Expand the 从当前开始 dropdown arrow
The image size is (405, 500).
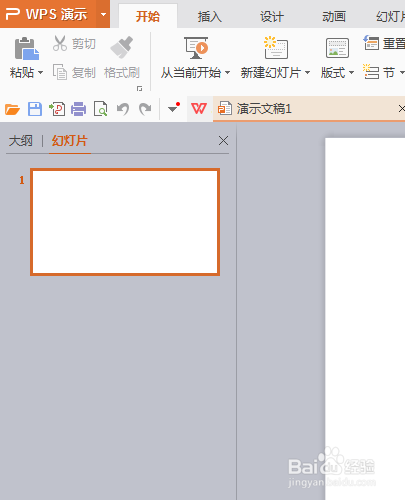click(227, 72)
